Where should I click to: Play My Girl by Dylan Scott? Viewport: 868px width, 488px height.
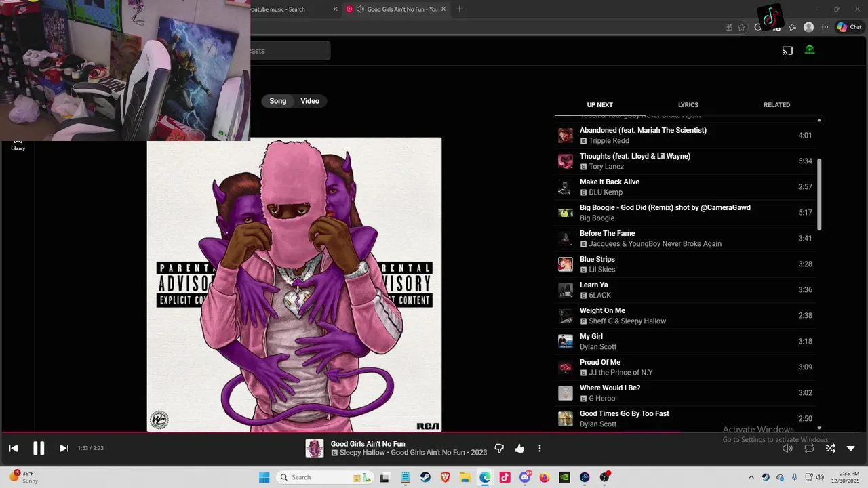[x=685, y=342]
